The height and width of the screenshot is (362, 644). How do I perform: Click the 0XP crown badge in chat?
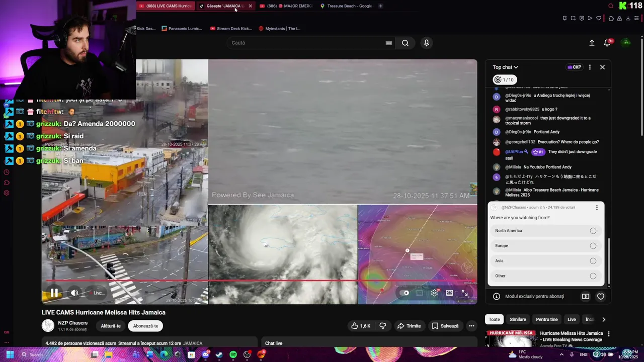coord(574,67)
